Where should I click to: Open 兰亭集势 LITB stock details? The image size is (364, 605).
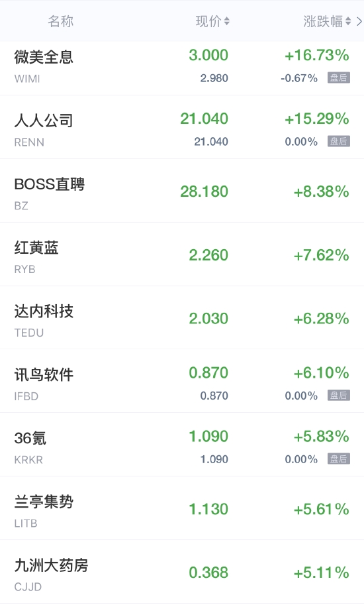182,508
